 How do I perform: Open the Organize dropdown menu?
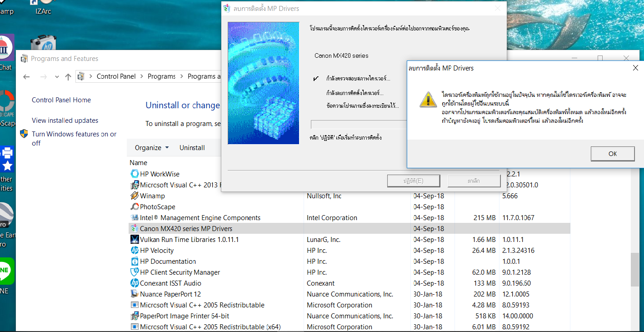[152, 148]
